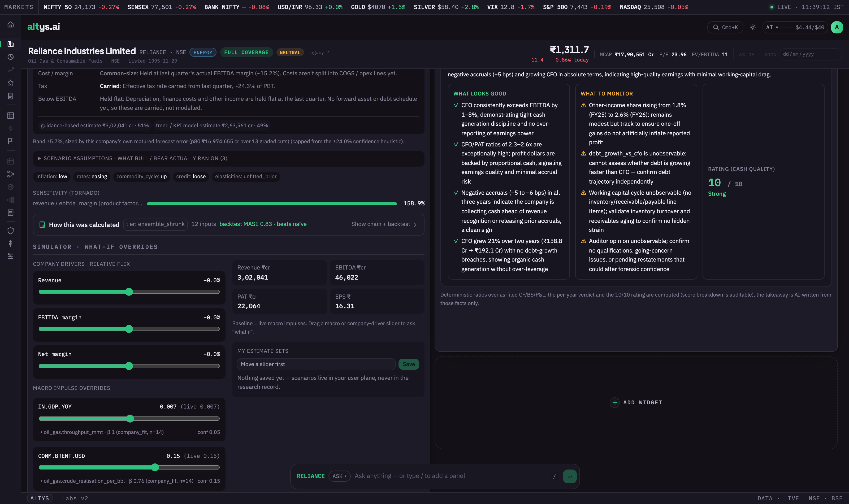Open the AI budget $4.44/$40 indicator
The width and height of the screenshot is (849, 504).
click(x=795, y=27)
